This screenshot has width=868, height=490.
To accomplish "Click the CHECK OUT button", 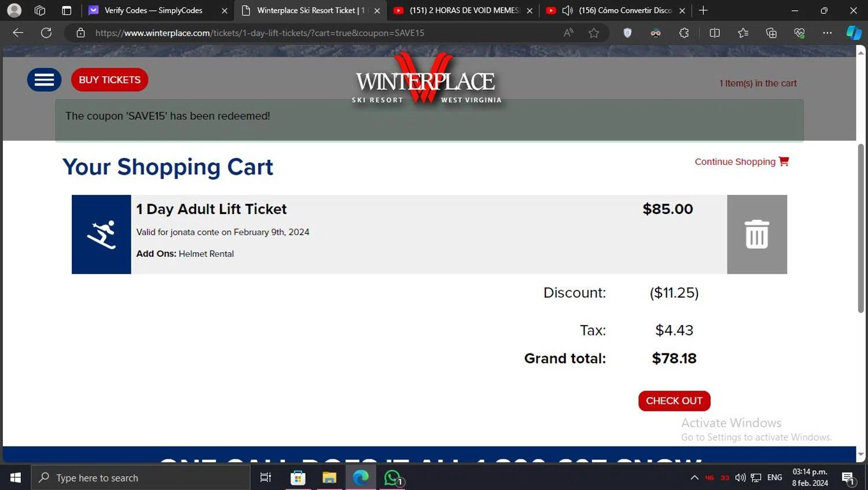I will tap(674, 401).
